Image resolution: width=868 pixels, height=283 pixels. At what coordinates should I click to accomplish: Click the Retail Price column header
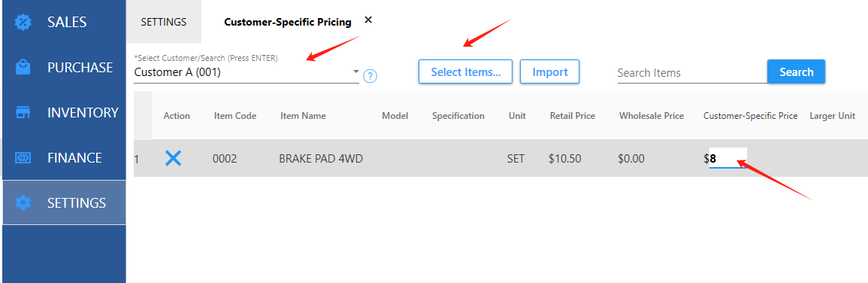point(573,116)
